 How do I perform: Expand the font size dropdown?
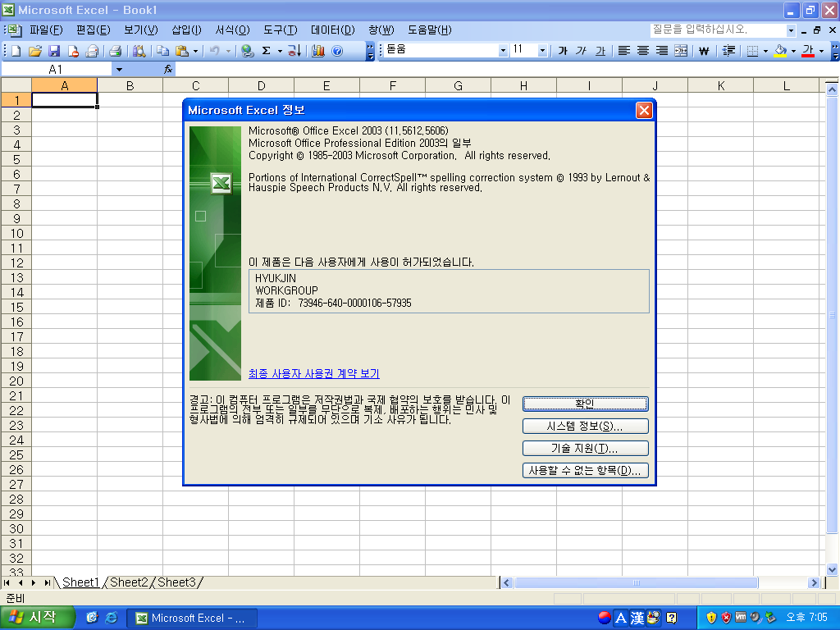pyautogui.click(x=543, y=50)
